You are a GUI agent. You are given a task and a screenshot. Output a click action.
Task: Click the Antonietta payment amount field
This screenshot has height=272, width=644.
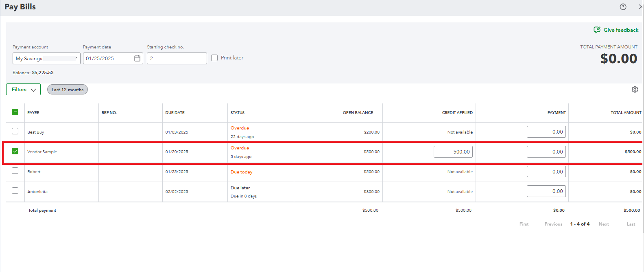[546, 191]
